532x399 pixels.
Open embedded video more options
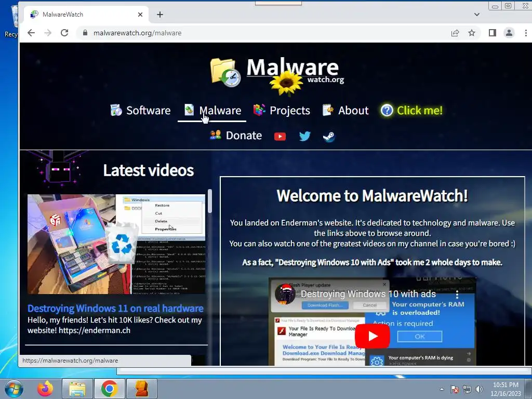coord(457,294)
